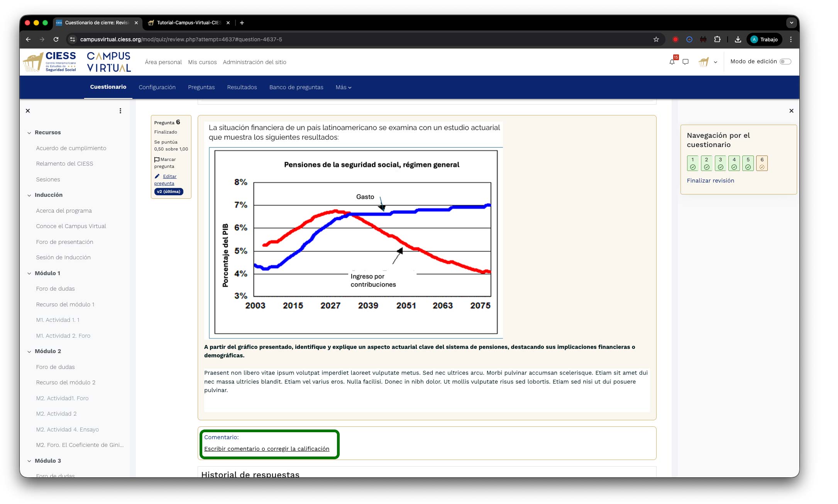Expand the Más dropdown menu
The height and width of the screenshot is (504, 838).
tap(343, 88)
